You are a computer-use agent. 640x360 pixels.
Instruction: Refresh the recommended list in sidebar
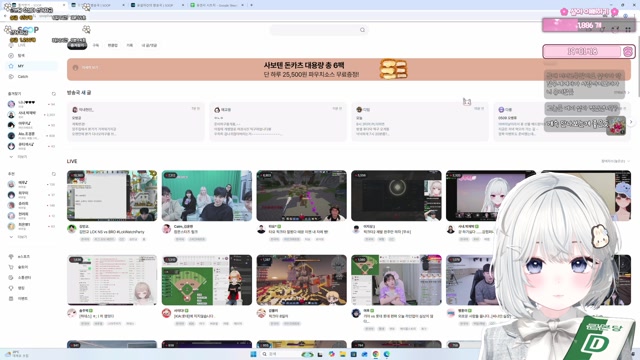pos(53,174)
